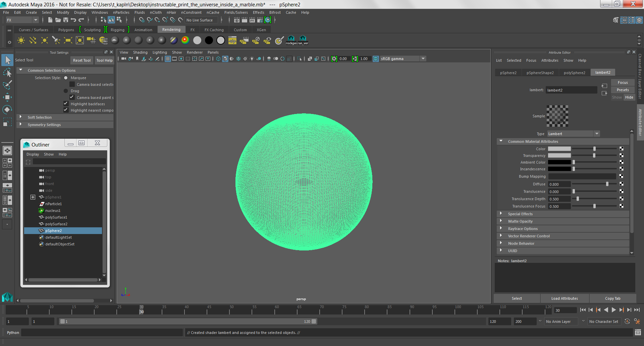Click the Area Light shelf icon

click(68, 41)
